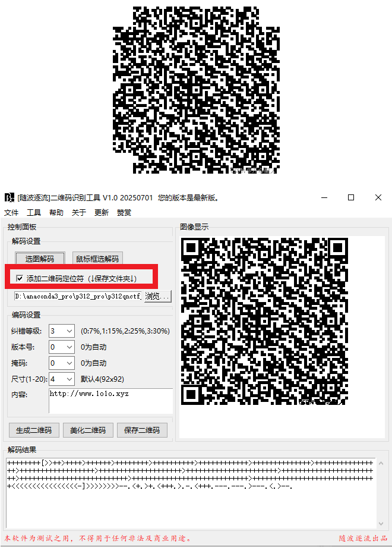Viewport: 392px width, 547px height.
Task: Click the 编码设置 group label
Action: click(x=26, y=315)
